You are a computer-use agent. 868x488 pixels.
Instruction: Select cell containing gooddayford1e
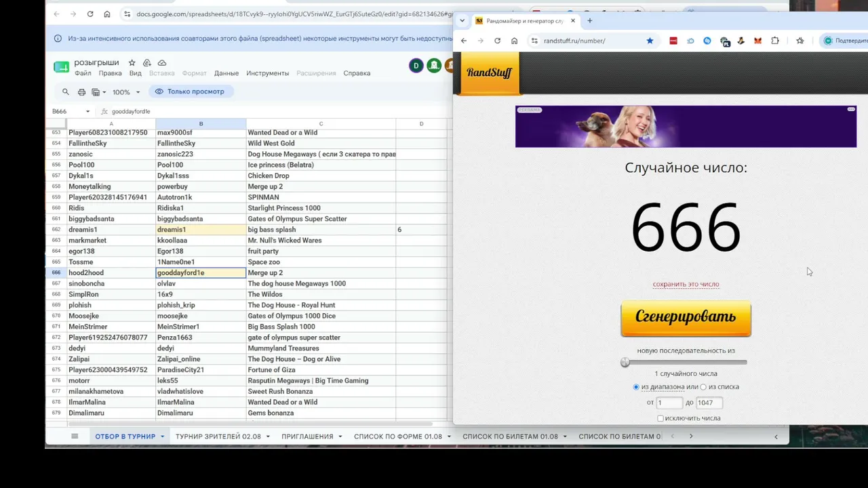[201, 272]
